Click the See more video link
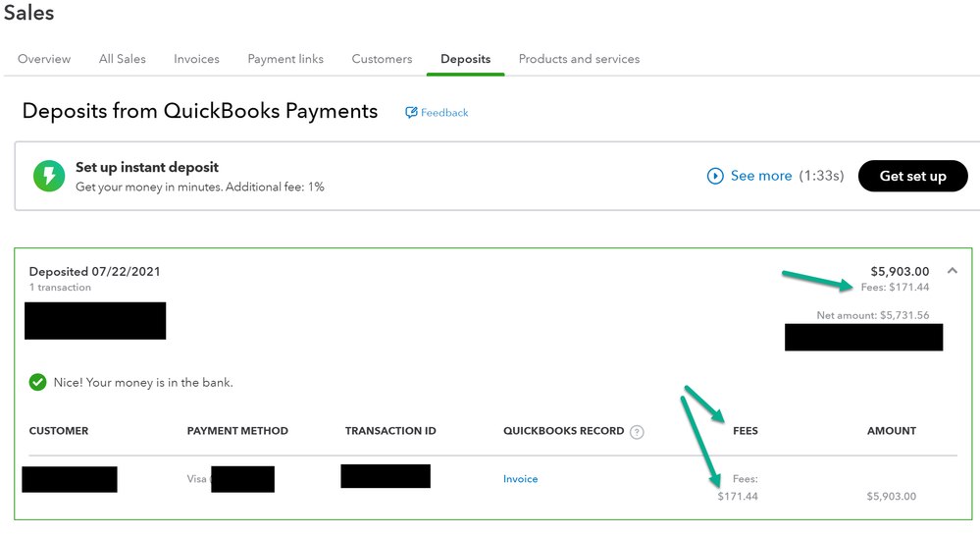Viewport: 980px width, 537px height. pos(761,176)
